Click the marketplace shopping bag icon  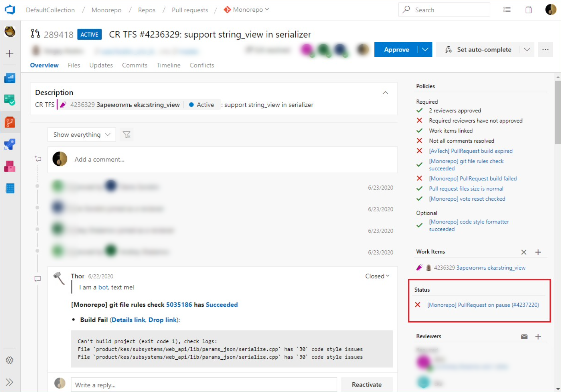click(528, 10)
